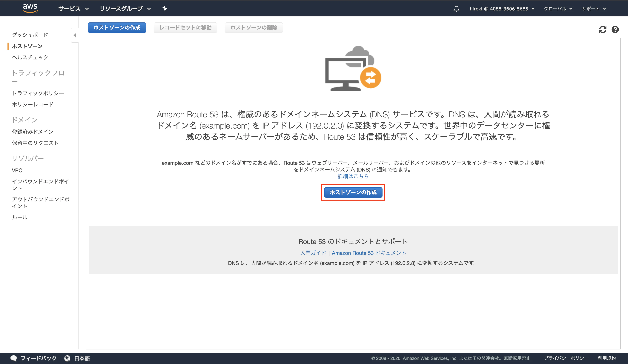
Task: Click the フィードバック speech bubble icon
Action: pyautogui.click(x=14, y=358)
